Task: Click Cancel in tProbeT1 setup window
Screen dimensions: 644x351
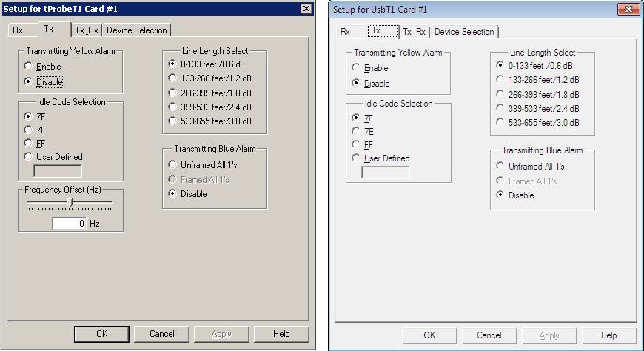Action: [x=161, y=334]
